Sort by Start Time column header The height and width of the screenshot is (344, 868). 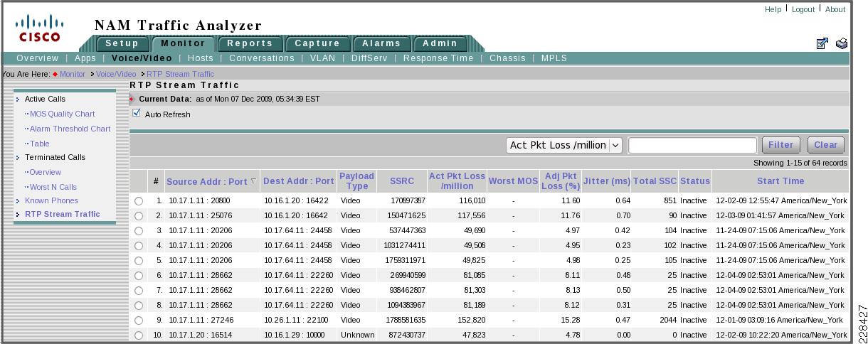780,181
